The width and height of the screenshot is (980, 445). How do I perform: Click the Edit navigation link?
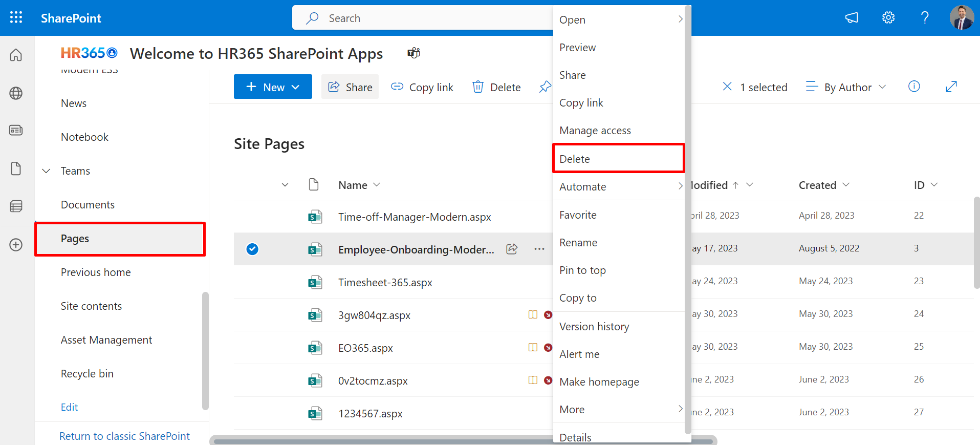(69, 407)
